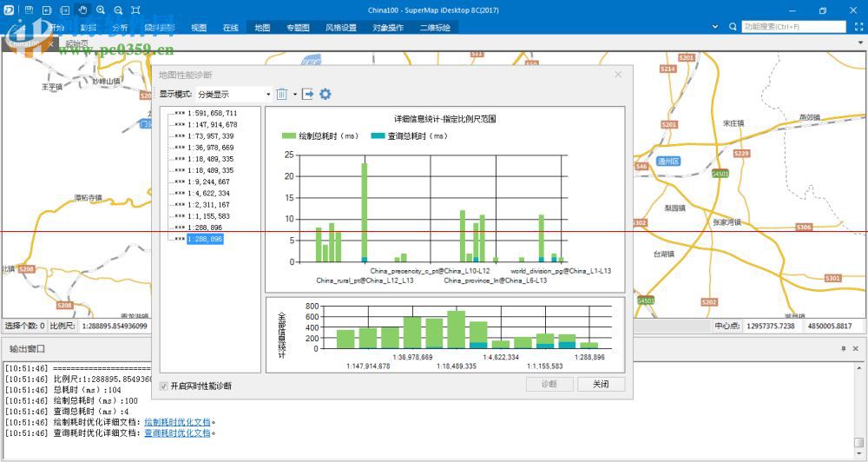
Task: Click the 关闭 button
Action: (601, 384)
